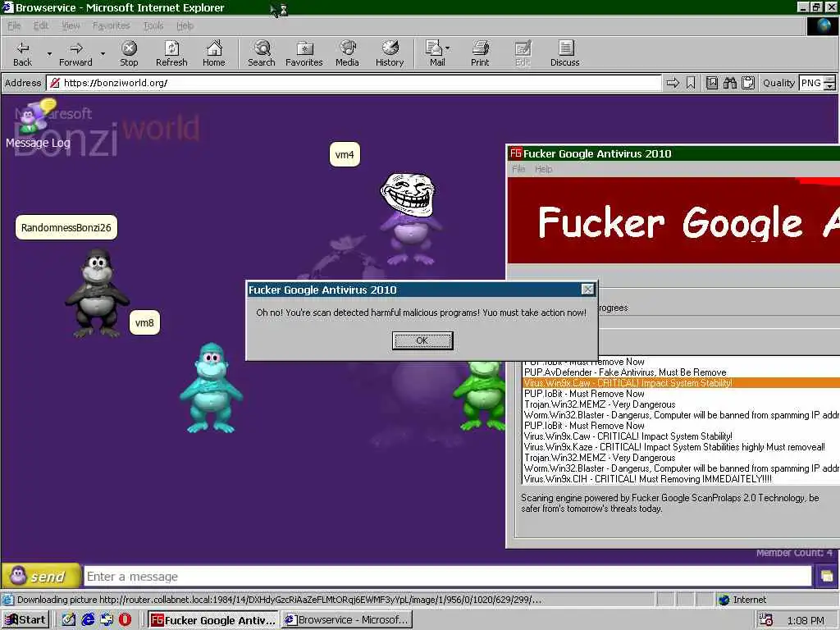Viewport: 840px width, 630px height.
Task: Select PUP.AvDefender Fake Antivirus row
Action: 681,372
